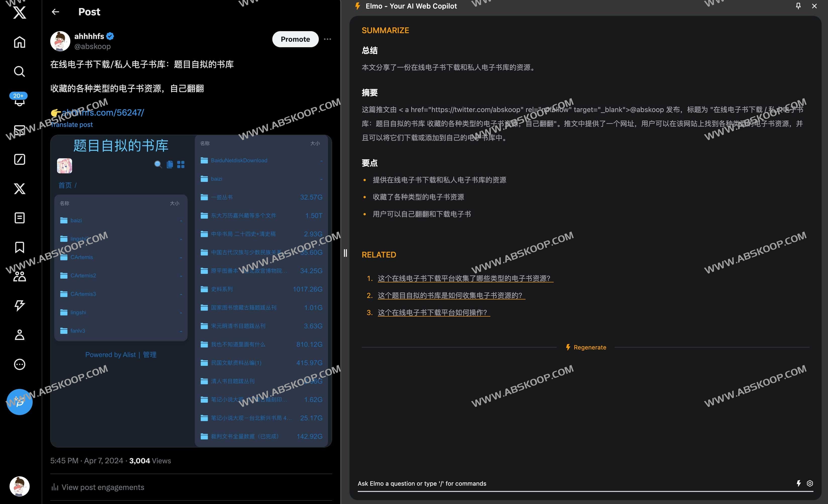
Task: Open the Grok panel
Action: pos(19,159)
